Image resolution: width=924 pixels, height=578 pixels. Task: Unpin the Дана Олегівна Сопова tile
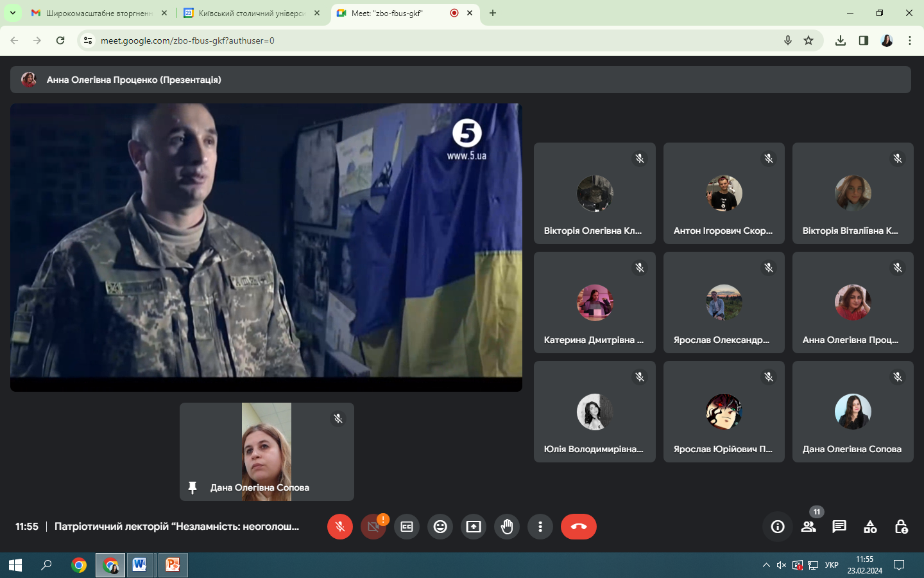(x=193, y=487)
